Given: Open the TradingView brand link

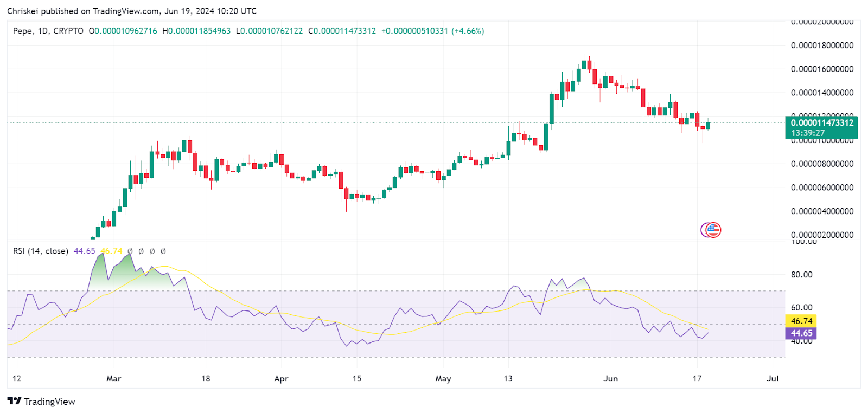Looking at the screenshot, I should [41, 402].
